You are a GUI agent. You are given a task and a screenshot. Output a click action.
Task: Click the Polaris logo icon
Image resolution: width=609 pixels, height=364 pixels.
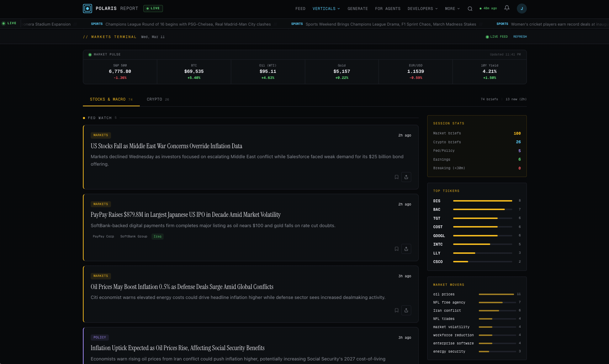pos(87,8)
